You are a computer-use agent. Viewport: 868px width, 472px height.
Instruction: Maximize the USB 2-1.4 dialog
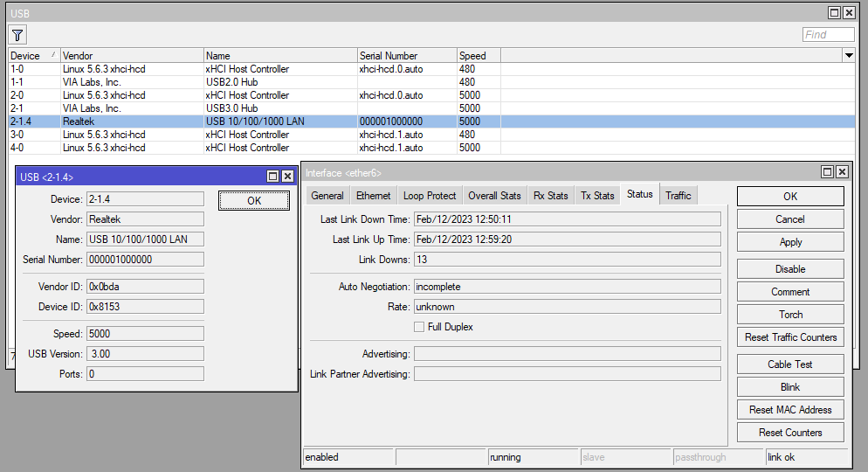coord(273,177)
